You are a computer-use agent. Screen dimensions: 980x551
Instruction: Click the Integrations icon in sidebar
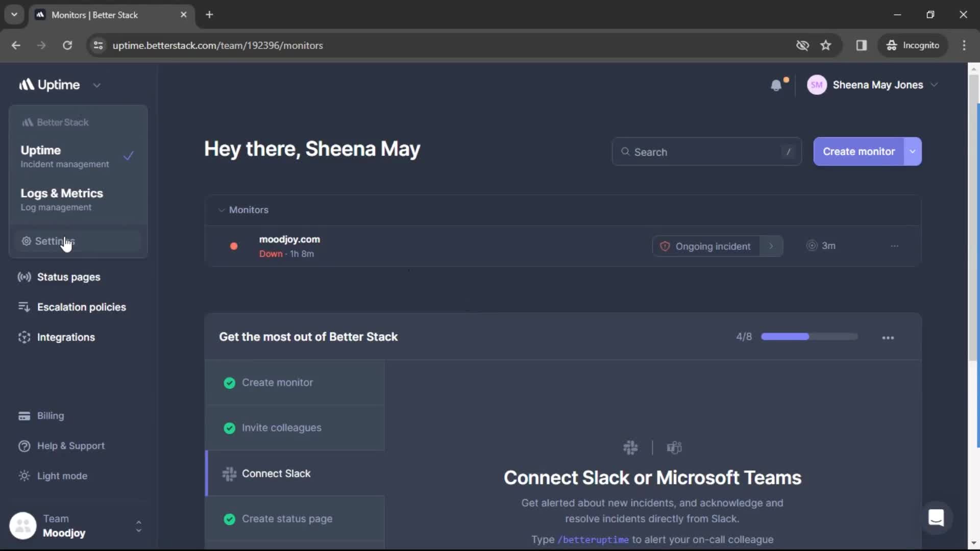[24, 337]
